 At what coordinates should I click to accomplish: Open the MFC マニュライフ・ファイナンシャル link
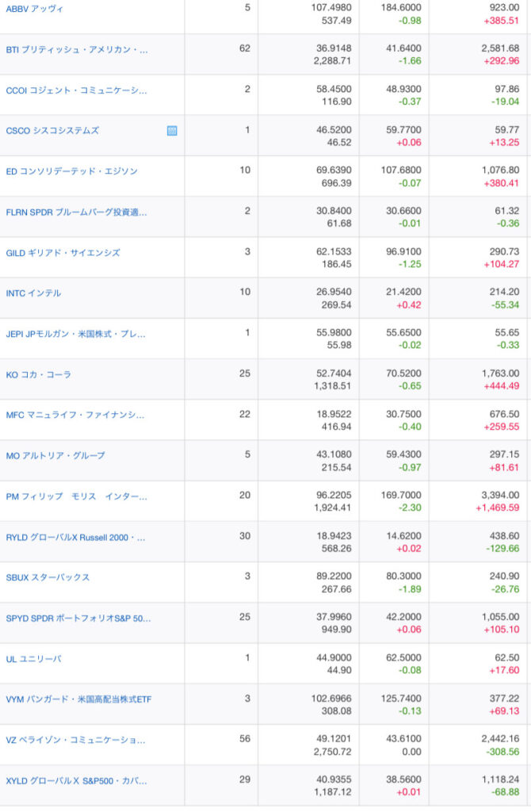[75, 415]
